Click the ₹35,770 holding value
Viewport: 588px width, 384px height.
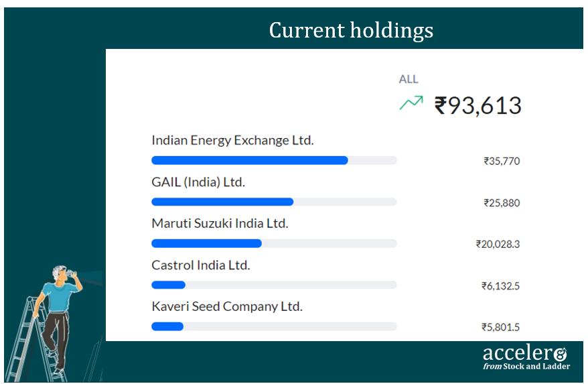[502, 162]
